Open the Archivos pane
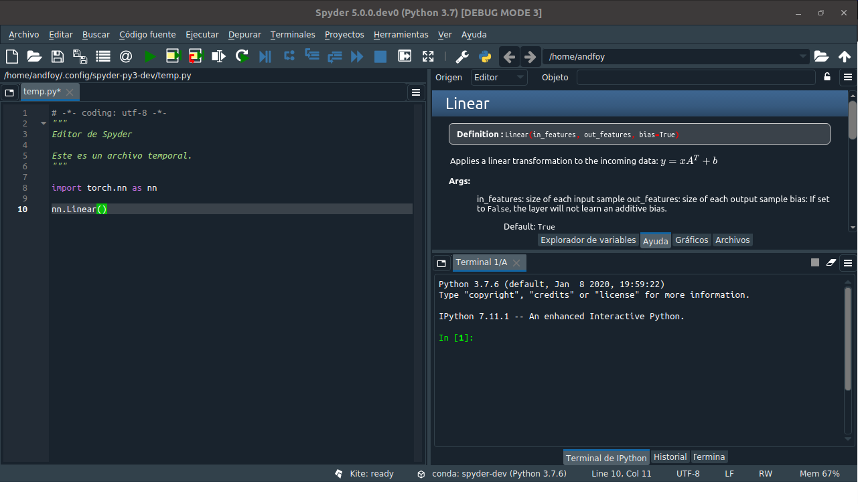858x504 pixels. (732, 240)
